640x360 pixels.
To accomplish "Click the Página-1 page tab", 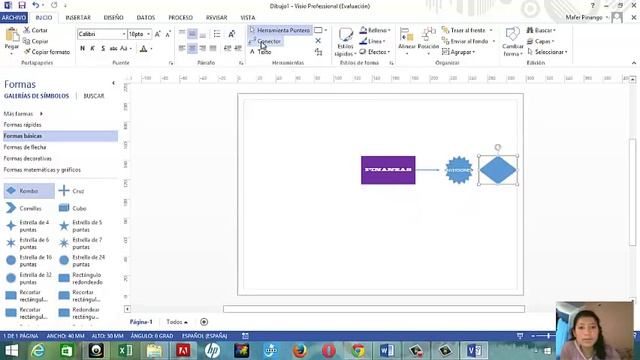I will (x=141, y=322).
